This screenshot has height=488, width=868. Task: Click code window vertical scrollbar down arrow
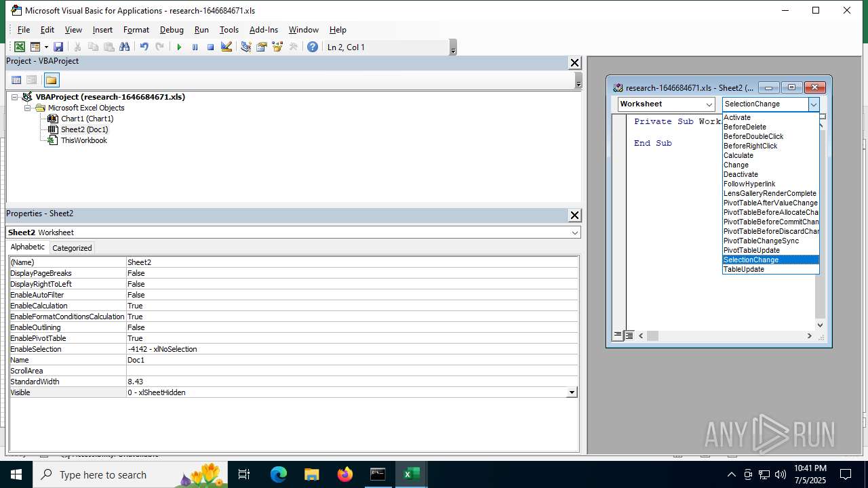[x=820, y=325]
